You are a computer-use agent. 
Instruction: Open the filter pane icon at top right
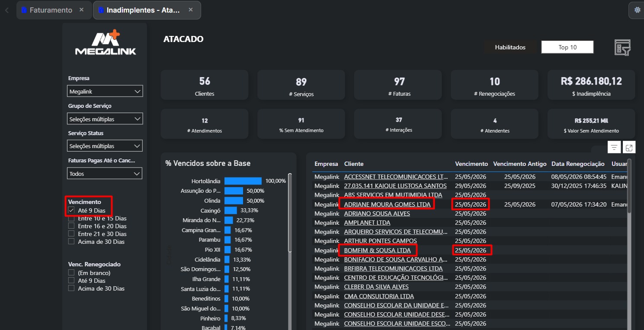(622, 47)
